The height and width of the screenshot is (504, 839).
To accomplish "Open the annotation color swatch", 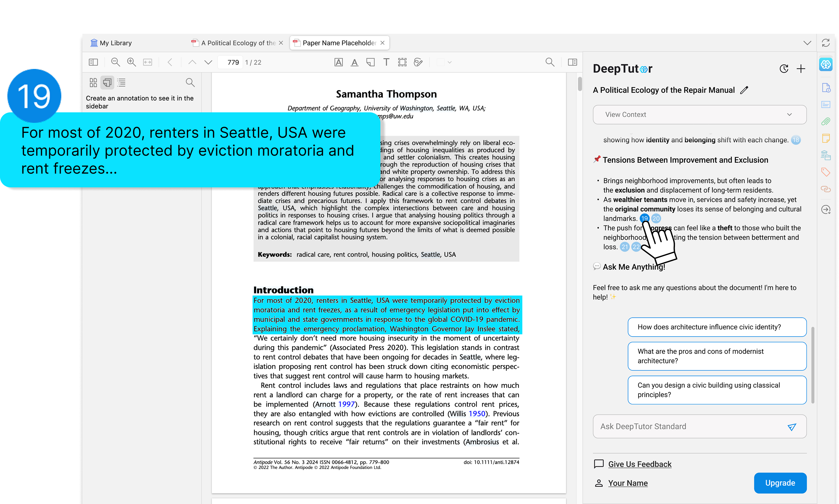I will [440, 62].
